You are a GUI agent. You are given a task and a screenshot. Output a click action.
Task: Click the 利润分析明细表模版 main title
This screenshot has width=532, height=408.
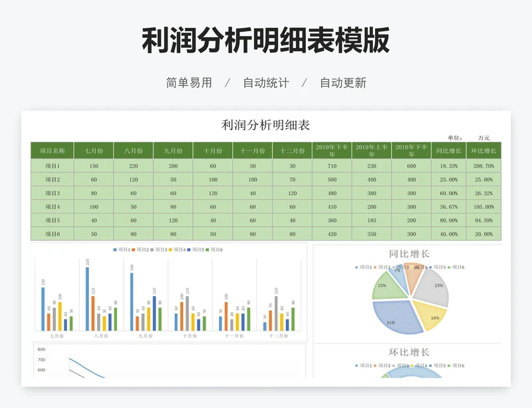(265, 41)
